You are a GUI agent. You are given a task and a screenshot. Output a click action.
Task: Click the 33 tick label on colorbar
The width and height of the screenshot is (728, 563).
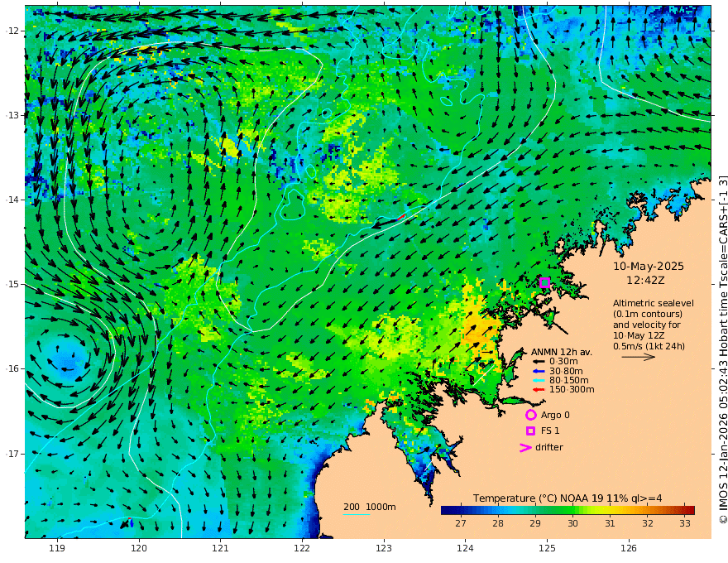tap(685, 523)
